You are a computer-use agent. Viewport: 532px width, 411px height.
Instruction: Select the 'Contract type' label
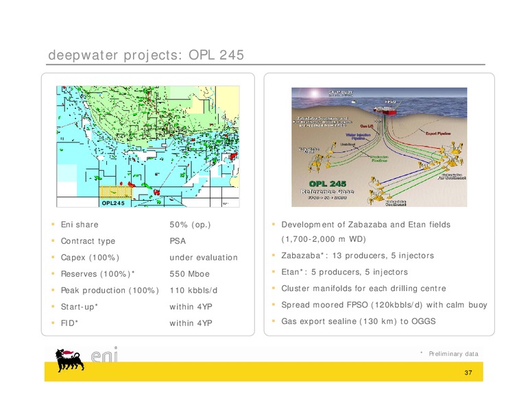(88, 241)
